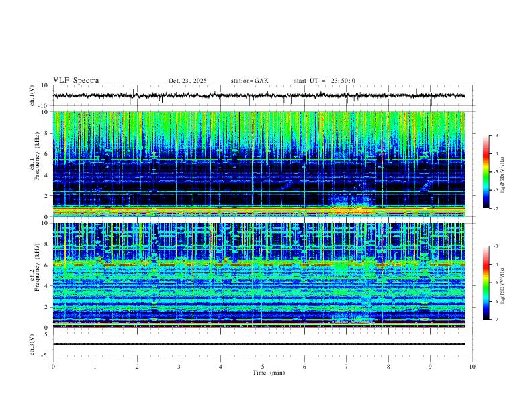Screen dimensions: 532x411
Task: Click the "8" kHz tick on ch.2 frequency axis
Action: 47,244
